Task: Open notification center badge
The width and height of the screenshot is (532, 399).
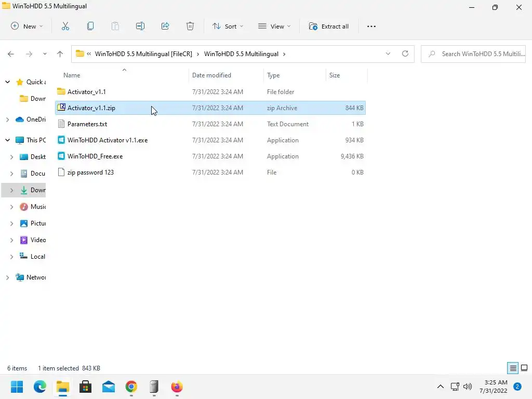Action: pos(517,387)
